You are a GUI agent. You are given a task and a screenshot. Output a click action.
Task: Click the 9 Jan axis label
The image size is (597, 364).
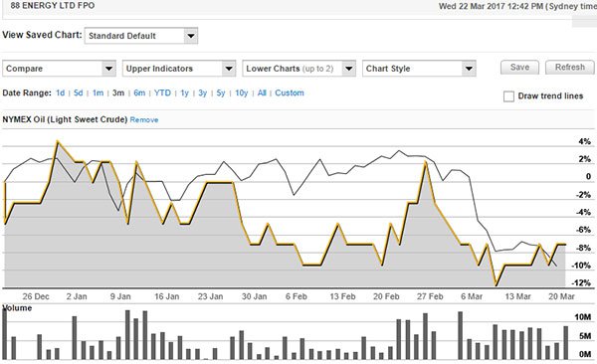click(120, 296)
